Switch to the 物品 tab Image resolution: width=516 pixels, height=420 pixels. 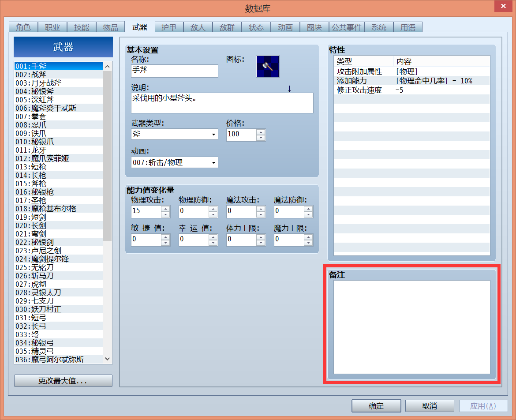click(110, 27)
